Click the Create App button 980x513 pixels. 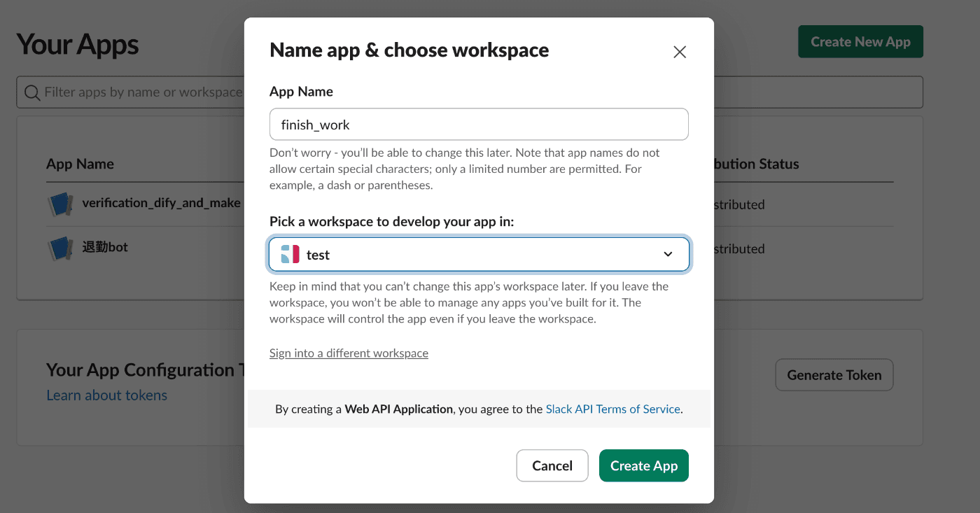coord(644,465)
